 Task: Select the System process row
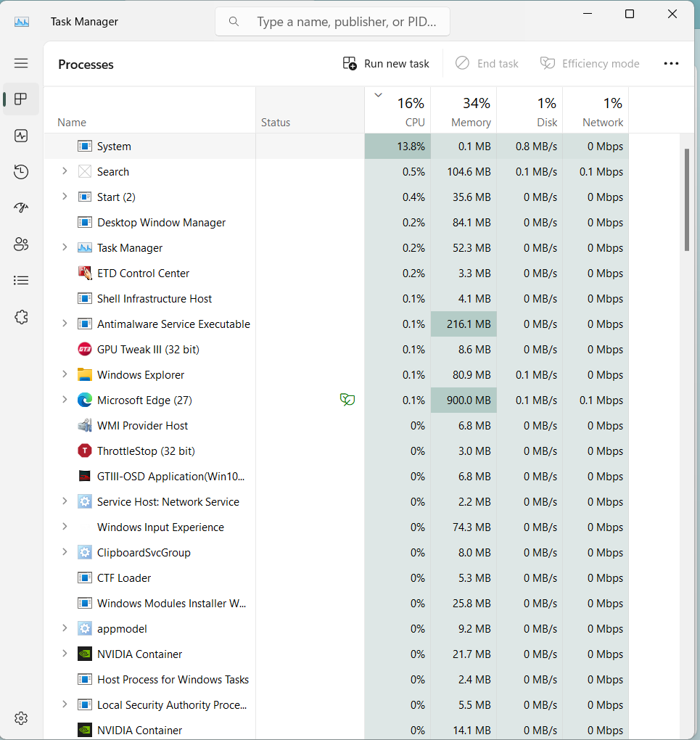[336, 147]
